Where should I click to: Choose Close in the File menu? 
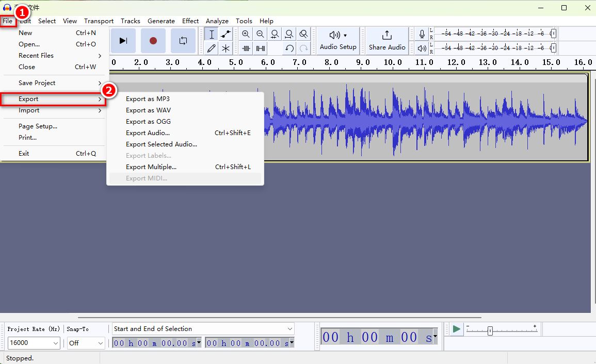(x=54, y=67)
